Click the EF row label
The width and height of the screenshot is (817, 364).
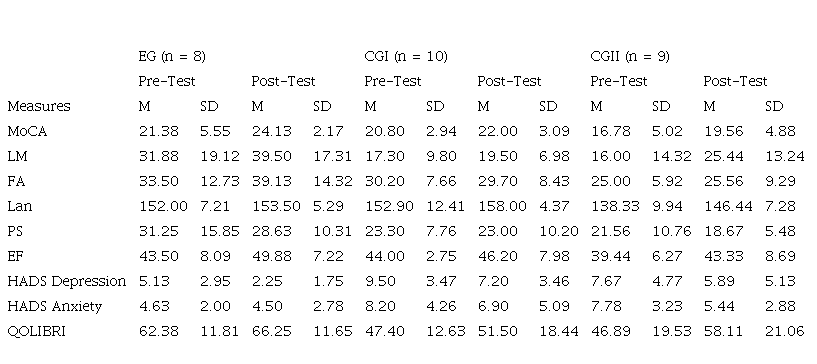pyautogui.click(x=15, y=256)
